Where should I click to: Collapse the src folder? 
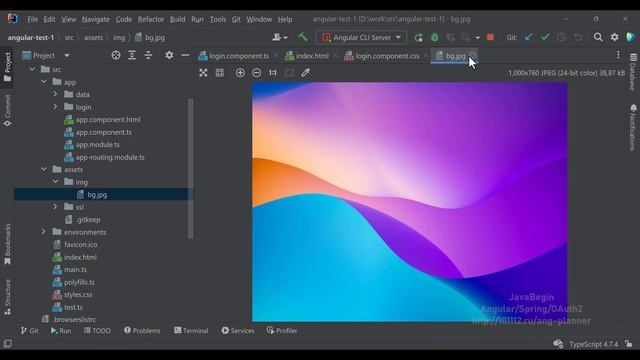coord(32,69)
